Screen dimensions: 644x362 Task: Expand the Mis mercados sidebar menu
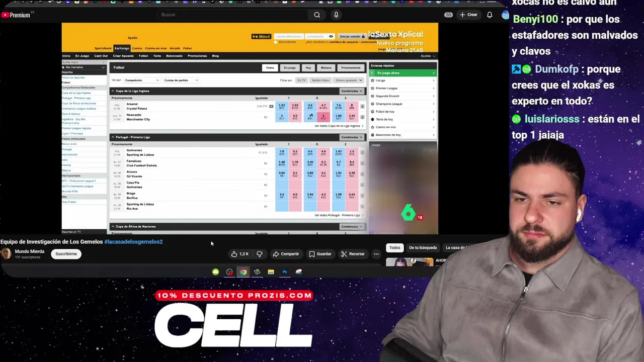[84, 67]
